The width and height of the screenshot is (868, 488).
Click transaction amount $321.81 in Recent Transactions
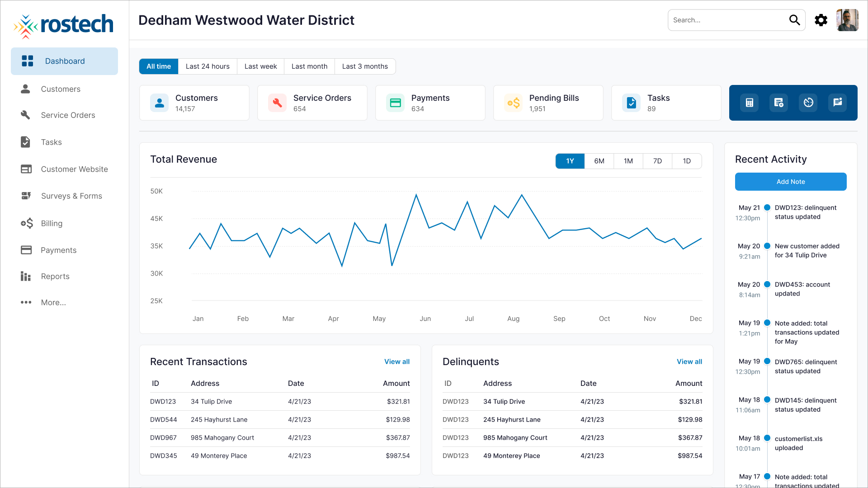[398, 402]
